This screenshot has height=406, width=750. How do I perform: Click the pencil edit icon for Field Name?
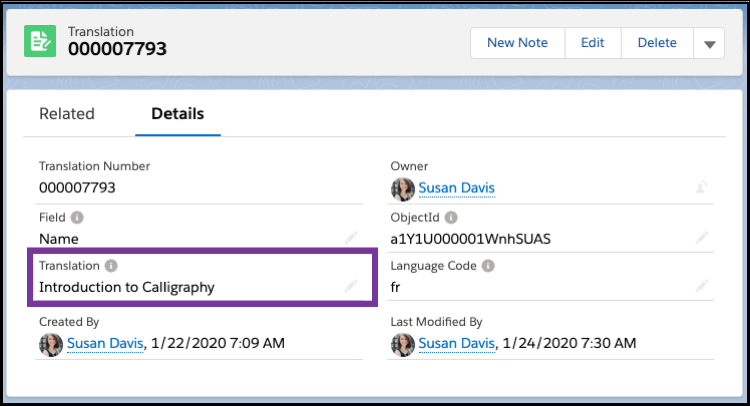point(351,238)
